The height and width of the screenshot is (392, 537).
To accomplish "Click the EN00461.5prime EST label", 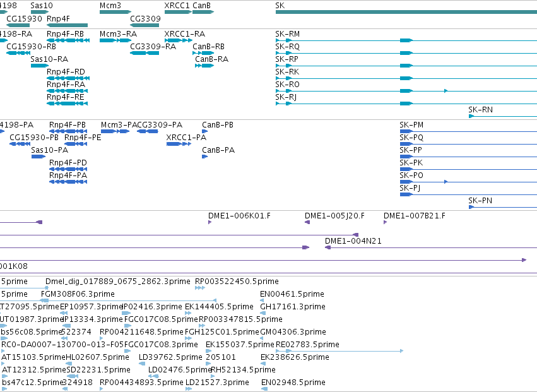I will pos(292,294).
